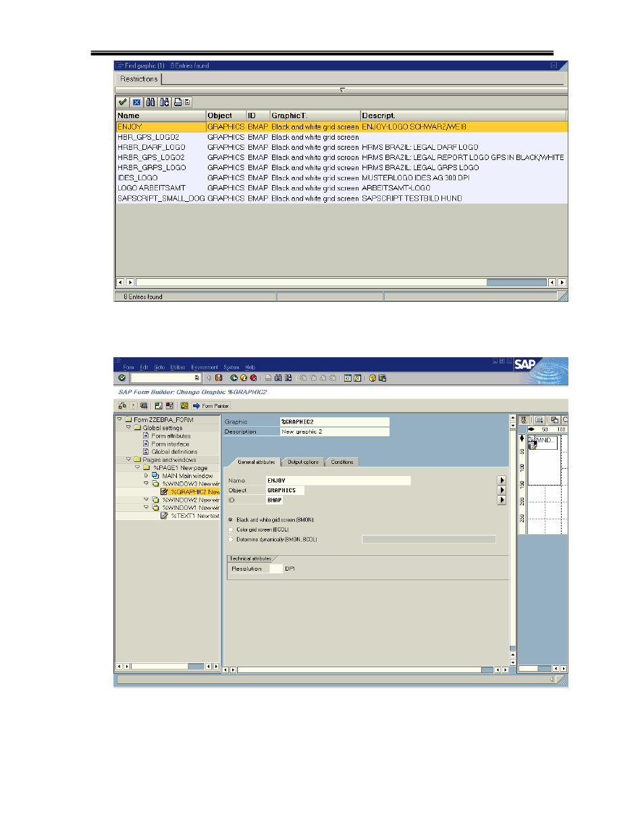This screenshot has height=834, width=644.
Task: Open the command field history dropdown
Action: click(196, 378)
